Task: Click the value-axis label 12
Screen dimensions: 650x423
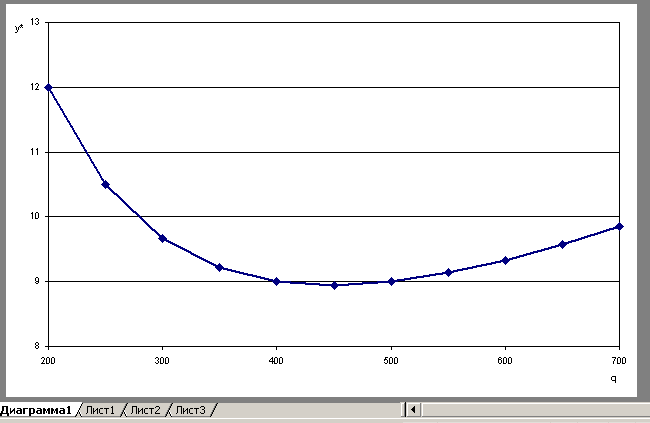Action: point(35,87)
